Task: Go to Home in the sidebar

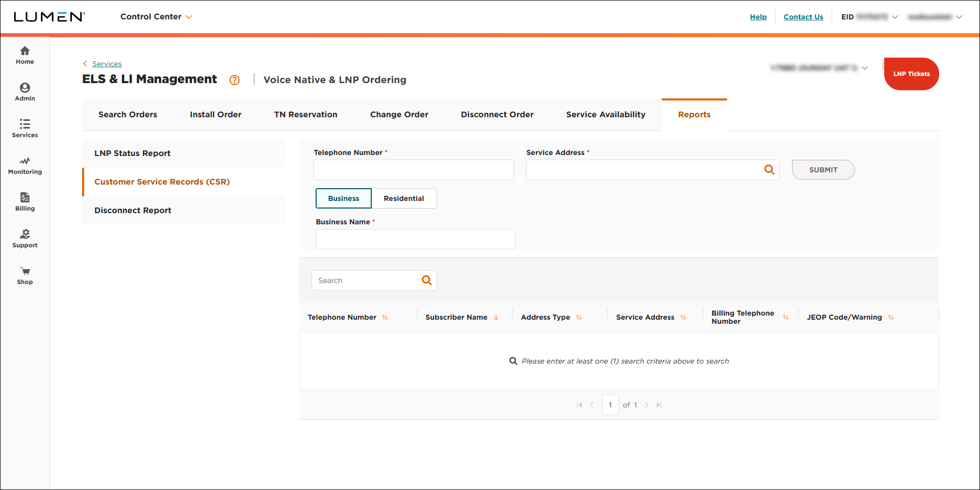Action: pos(24,55)
